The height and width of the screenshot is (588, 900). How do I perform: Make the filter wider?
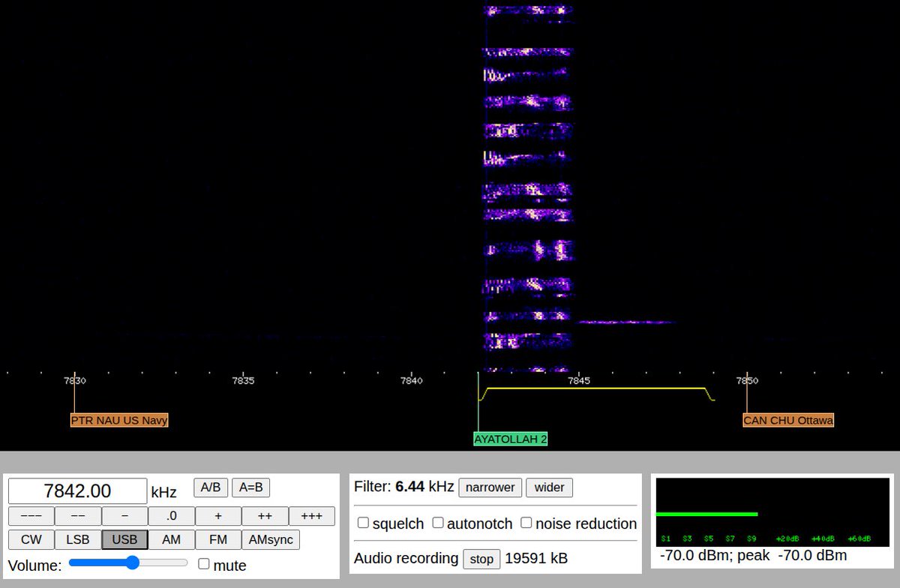click(x=549, y=487)
